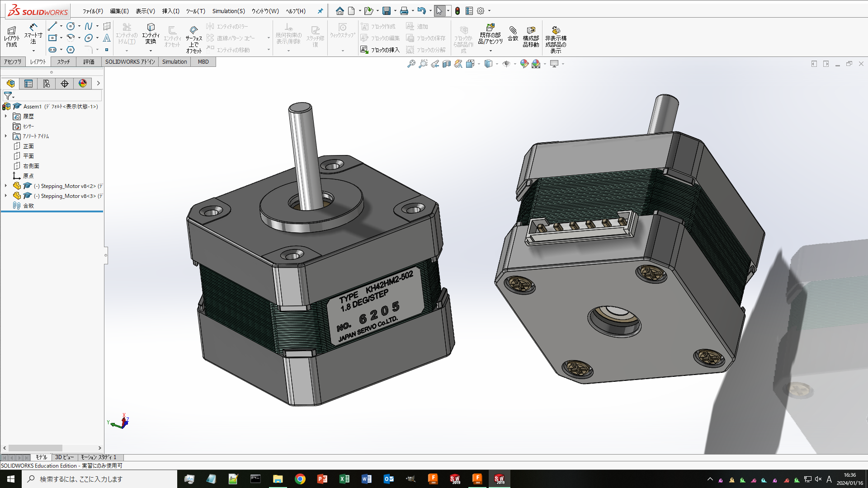
Task: Click the Print icon
Action: [404, 11]
